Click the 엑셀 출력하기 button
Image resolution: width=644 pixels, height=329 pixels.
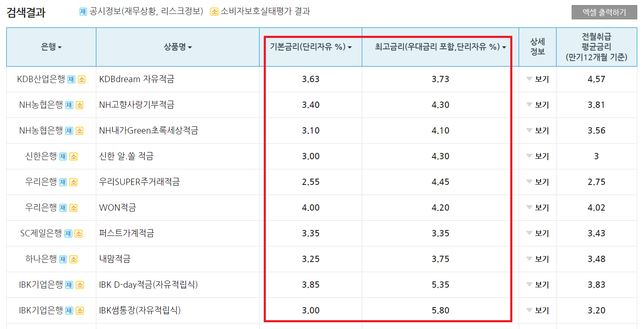(604, 12)
